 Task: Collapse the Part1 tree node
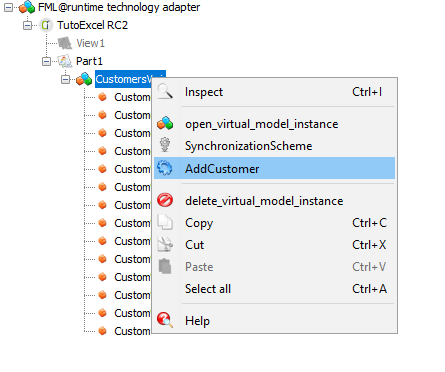pos(46,61)
